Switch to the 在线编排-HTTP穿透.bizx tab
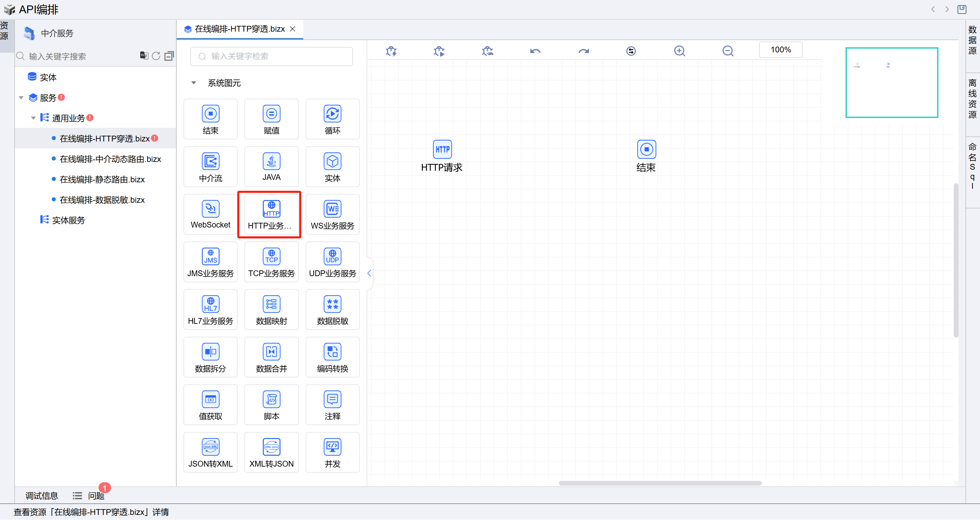 pos(239,29)
